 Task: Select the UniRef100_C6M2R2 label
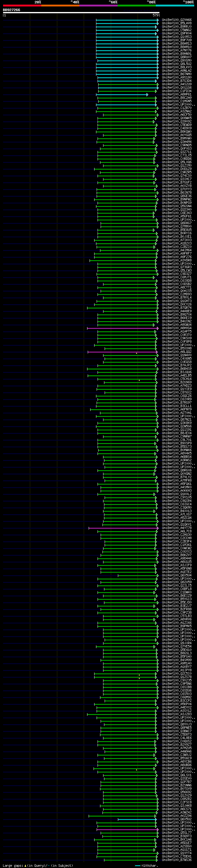(176, 799)
